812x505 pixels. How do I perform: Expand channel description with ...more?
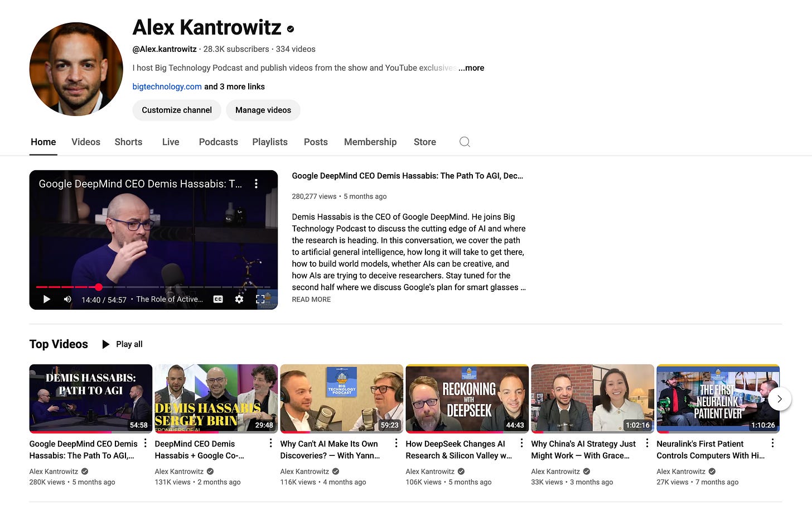click(471, 68)
